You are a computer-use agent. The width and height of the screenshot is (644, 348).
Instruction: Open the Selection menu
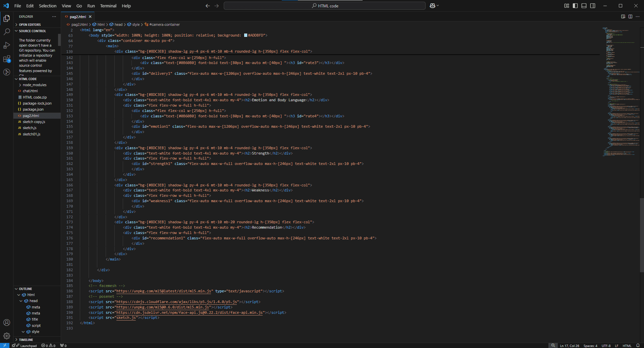coord(48,6)
